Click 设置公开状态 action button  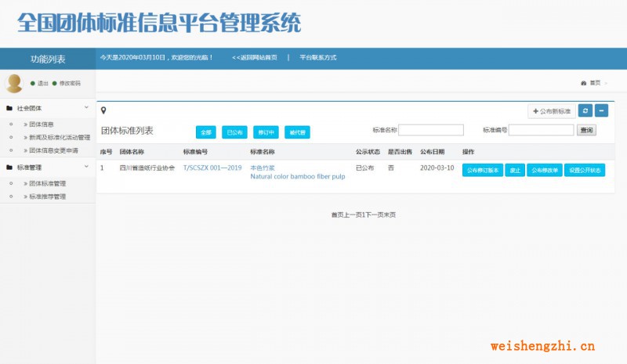tap(585, 170)
